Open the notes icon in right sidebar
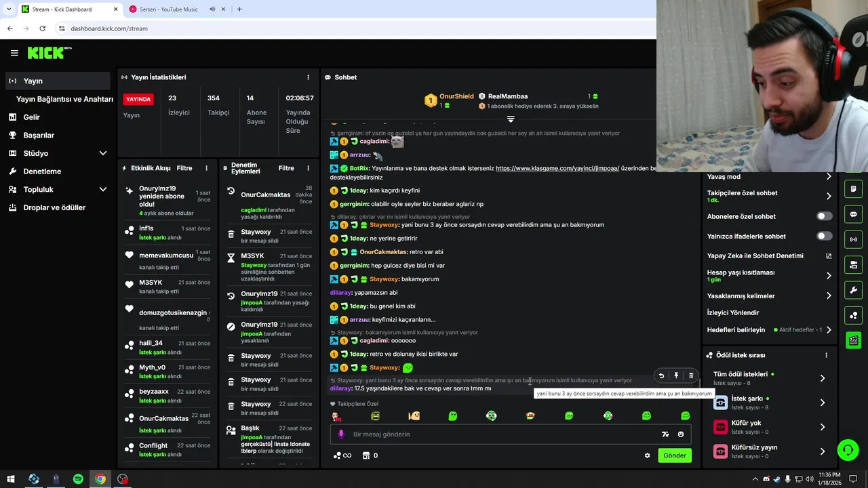The height and width of the screenshot is (488, 868). click(854, 189)
